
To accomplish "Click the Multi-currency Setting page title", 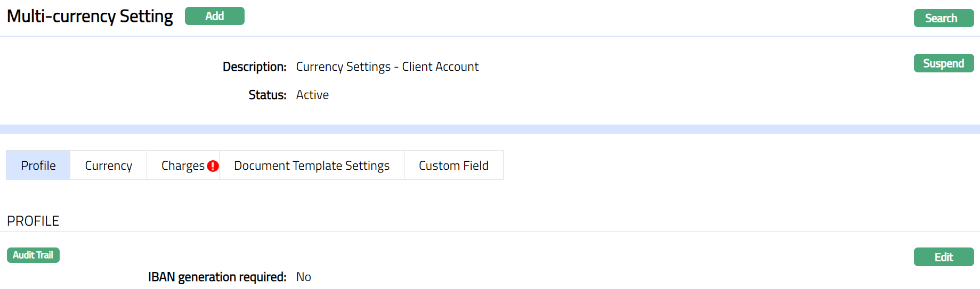I will coord(90,16).
